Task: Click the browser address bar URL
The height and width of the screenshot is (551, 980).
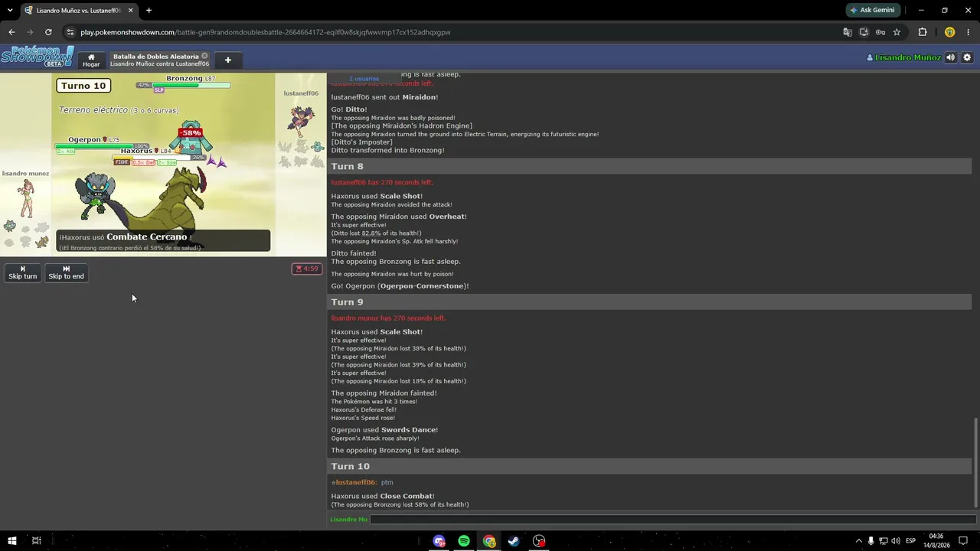Action: tap(265, 32)
